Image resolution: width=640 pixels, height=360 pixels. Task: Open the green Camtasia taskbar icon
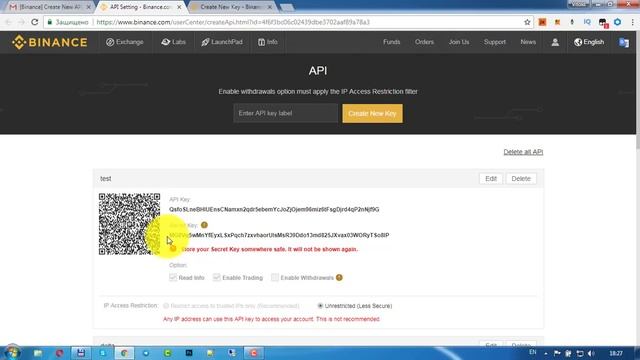click(x=167, y=353)
